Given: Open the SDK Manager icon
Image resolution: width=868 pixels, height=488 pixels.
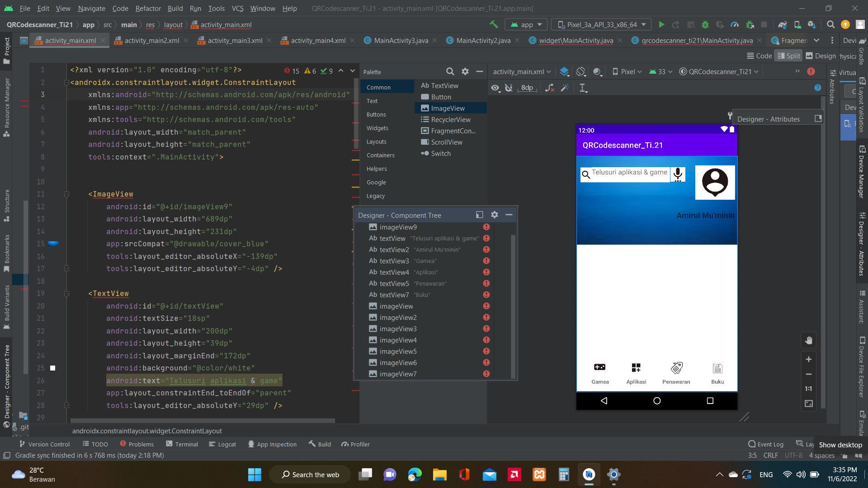Looking at the screenshot, I should [x=813, y=24].
